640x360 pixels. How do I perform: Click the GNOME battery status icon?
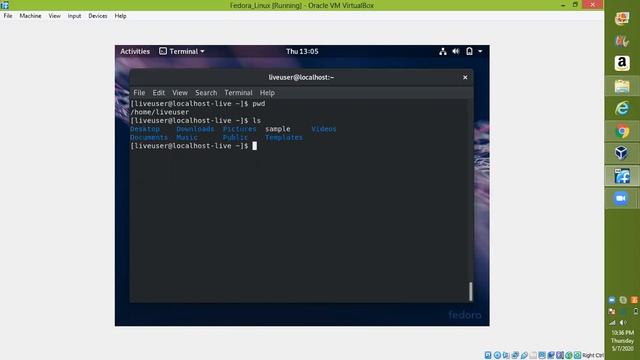click(x=469, y=51)
